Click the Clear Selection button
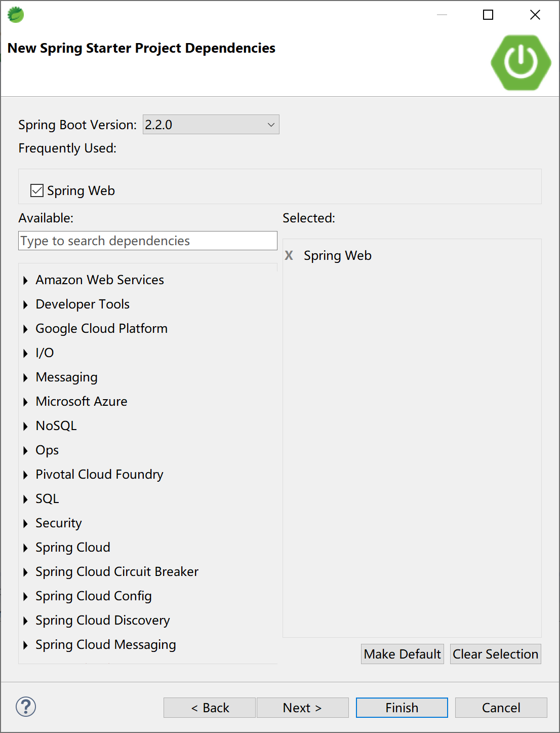 click(495, 654)
